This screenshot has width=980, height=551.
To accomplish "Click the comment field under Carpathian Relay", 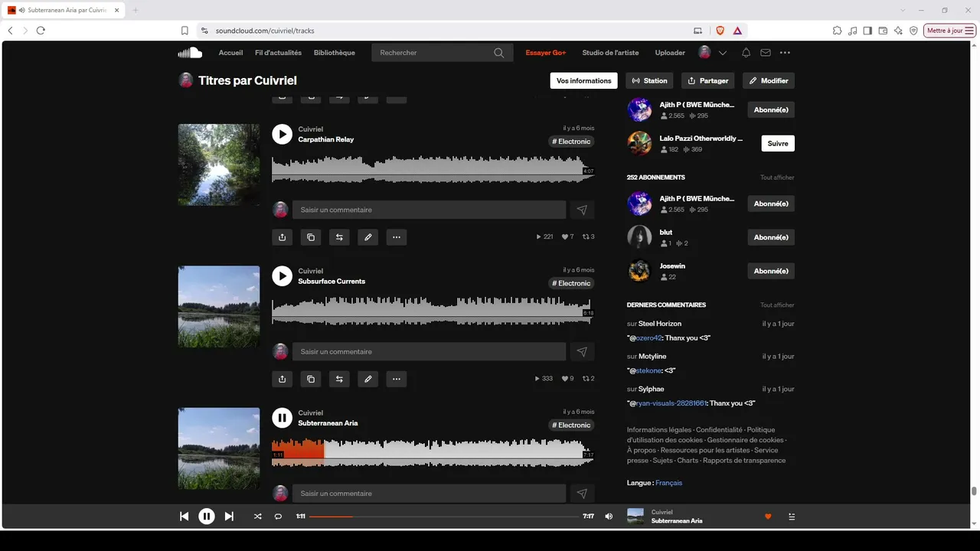I will click(429, 210).
